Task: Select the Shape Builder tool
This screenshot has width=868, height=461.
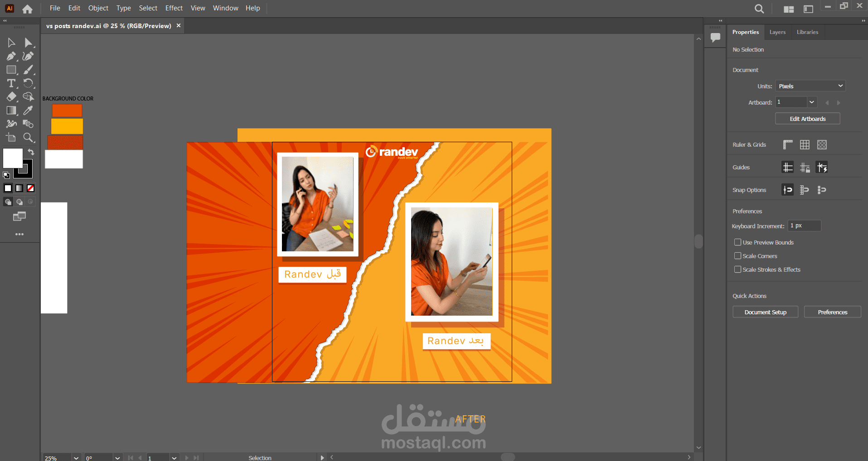Action: pyautogui.click(x=28, y=97)
